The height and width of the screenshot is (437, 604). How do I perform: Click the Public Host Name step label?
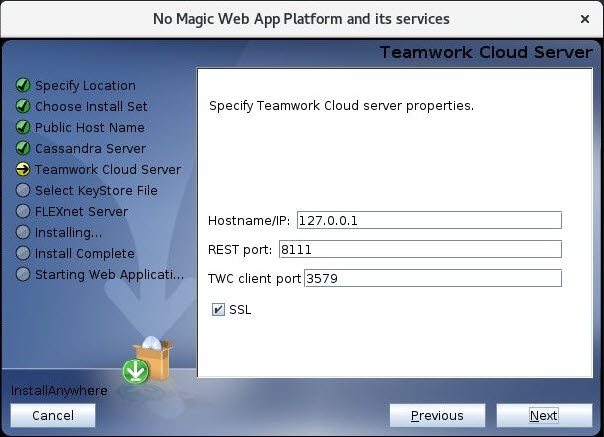90,128
